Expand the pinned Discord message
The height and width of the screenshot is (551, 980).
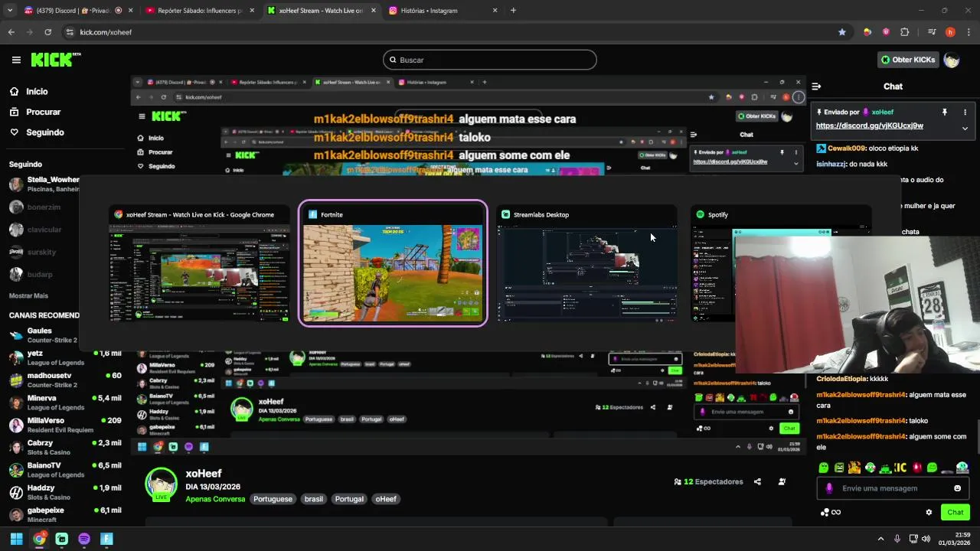pos(965,128)
